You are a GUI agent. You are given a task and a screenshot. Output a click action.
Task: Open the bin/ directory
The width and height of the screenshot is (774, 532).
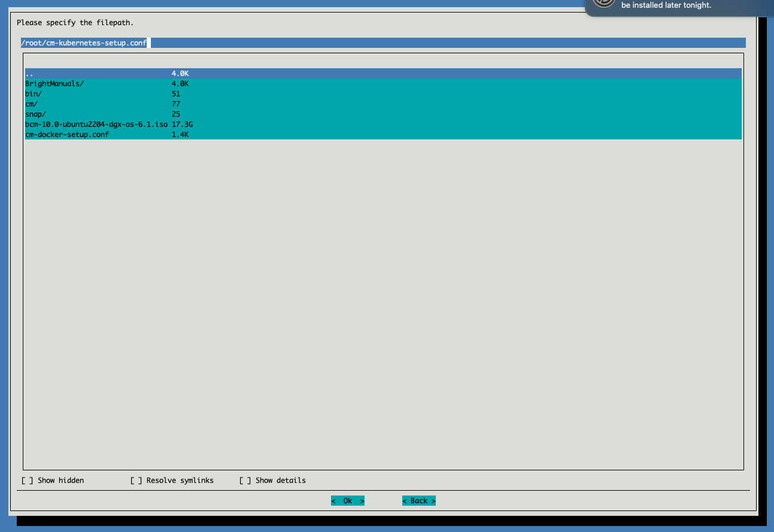point(383,94)
